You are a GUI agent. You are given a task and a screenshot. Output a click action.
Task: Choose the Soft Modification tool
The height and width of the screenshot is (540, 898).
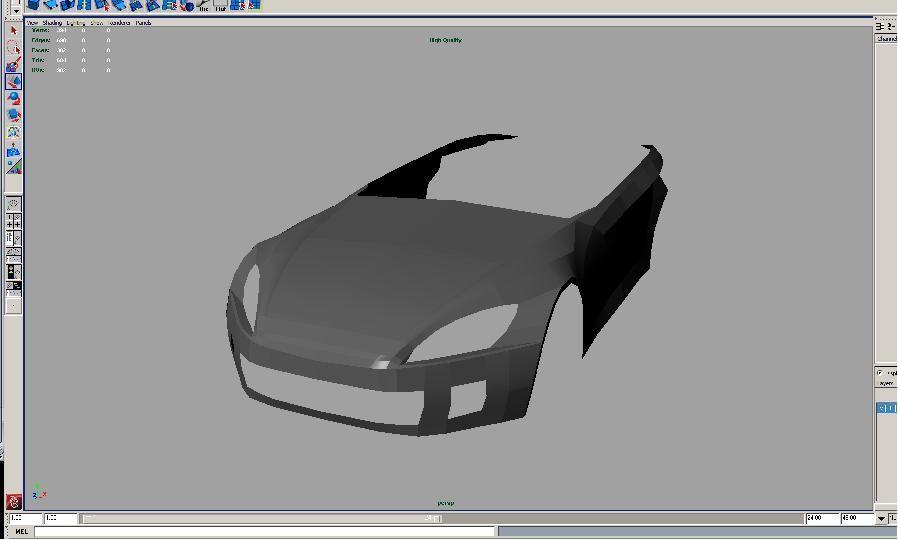pos(13,150)
